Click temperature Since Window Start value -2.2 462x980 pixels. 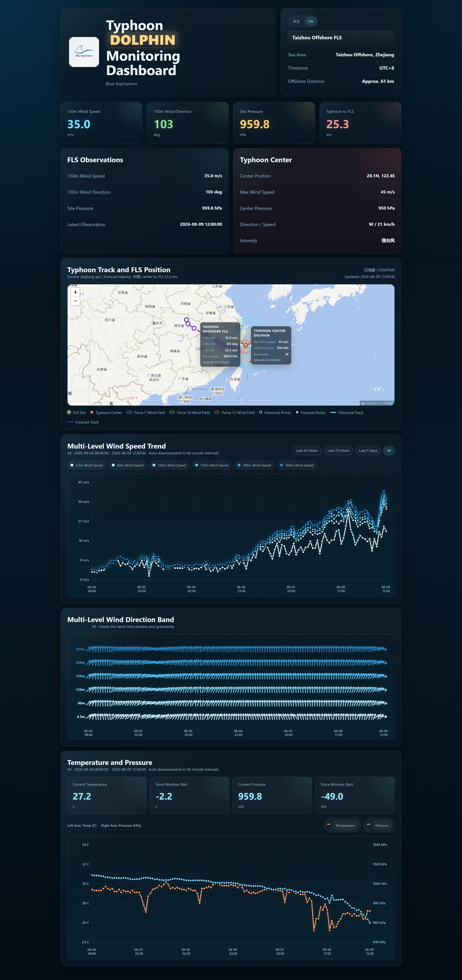(164, 797)
